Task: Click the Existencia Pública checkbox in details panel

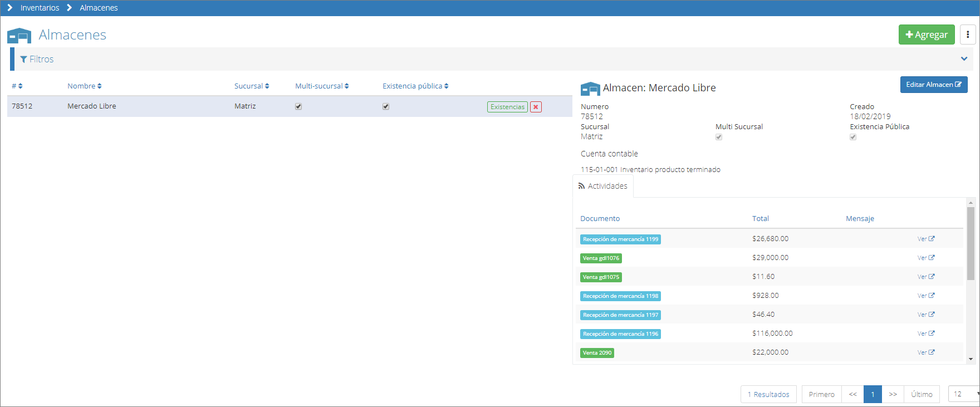Action: point(853,137)
